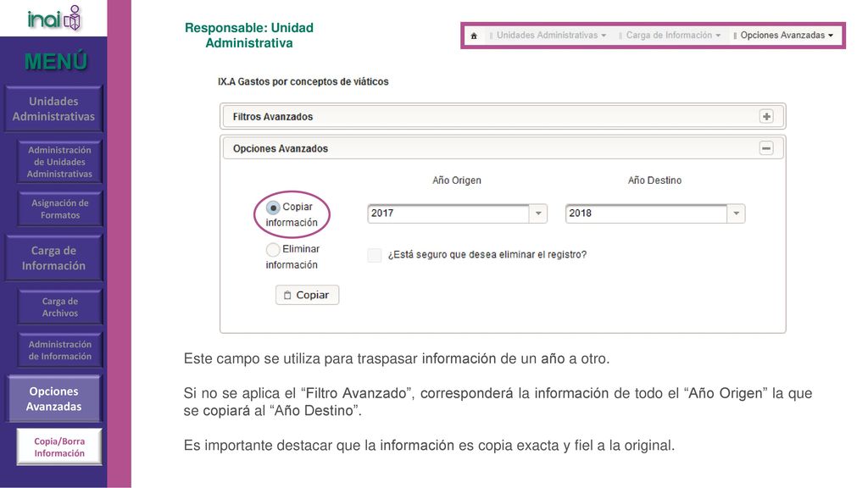Click the inai logo

[x=54, y=19]
